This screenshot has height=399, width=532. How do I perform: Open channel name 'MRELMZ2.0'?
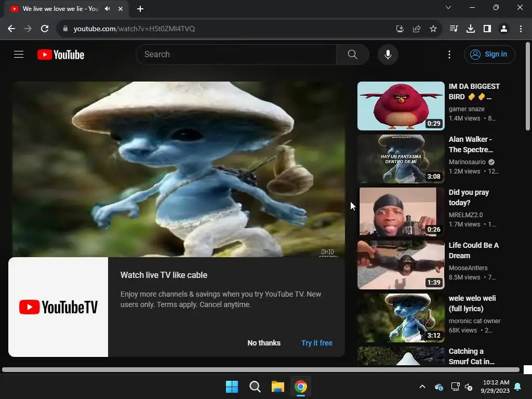coord(466,215)
